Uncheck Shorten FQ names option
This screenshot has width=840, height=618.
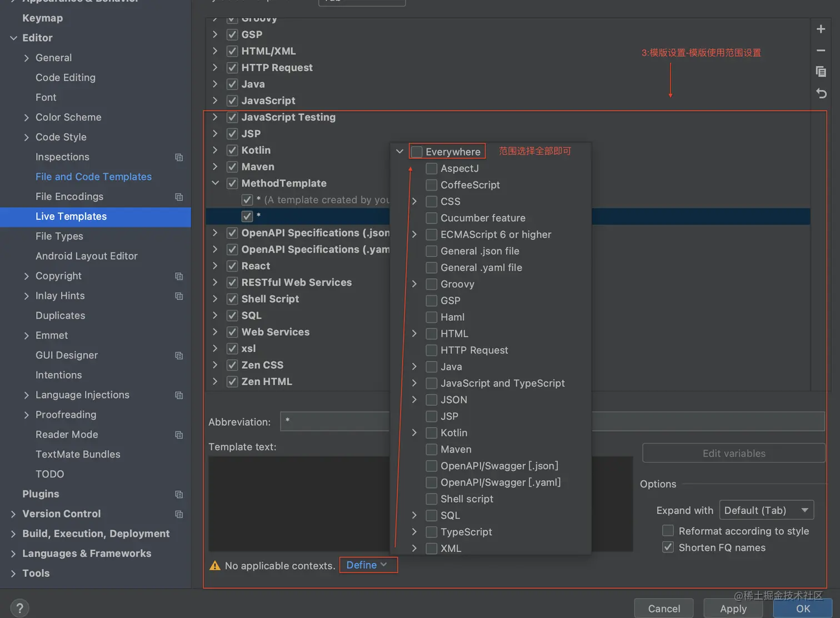point(668,547)
